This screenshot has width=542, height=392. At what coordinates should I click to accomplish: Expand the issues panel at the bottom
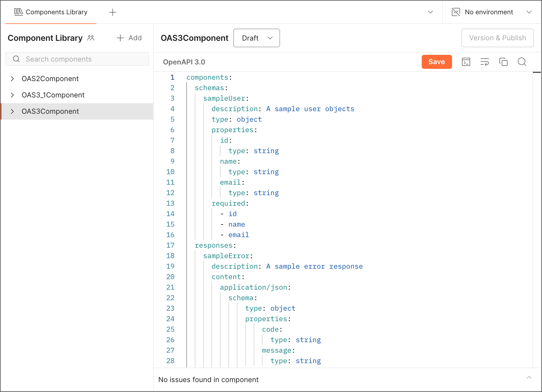point(529,378)
